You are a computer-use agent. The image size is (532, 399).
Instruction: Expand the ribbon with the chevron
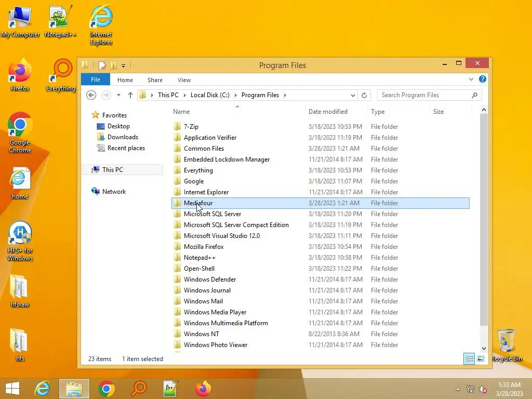pyautogui.click(x=471, y=79)
